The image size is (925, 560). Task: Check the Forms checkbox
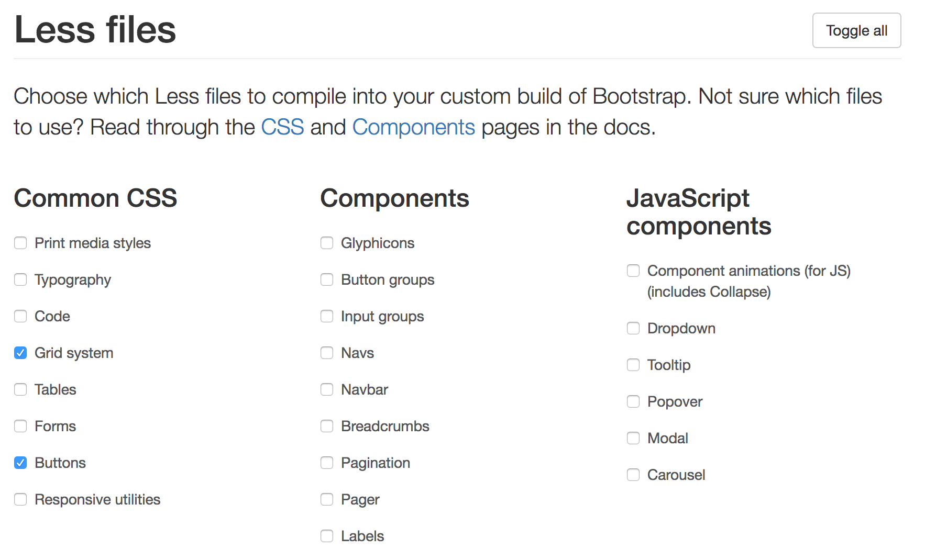coord(20,426)
